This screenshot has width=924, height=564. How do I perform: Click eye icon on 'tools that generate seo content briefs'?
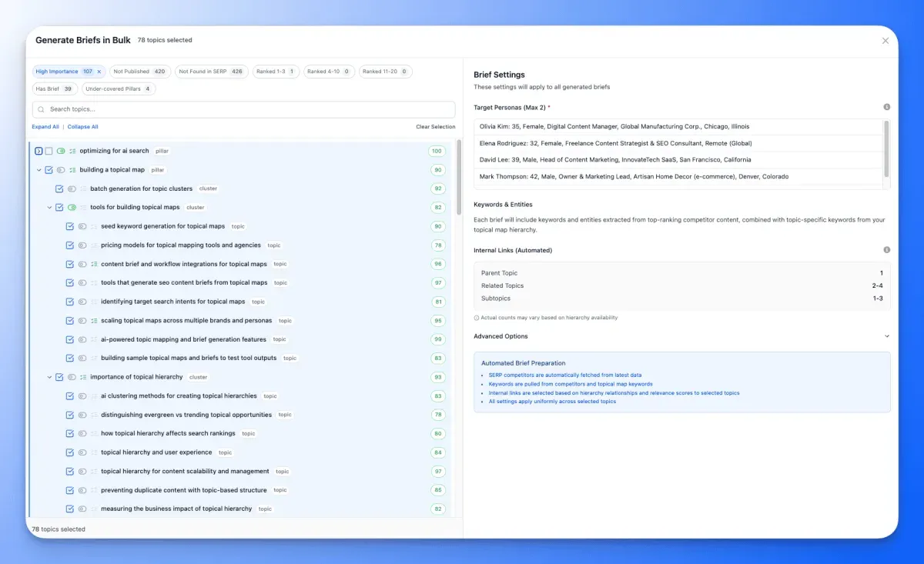pyautogui.click(x=82, y=283)
